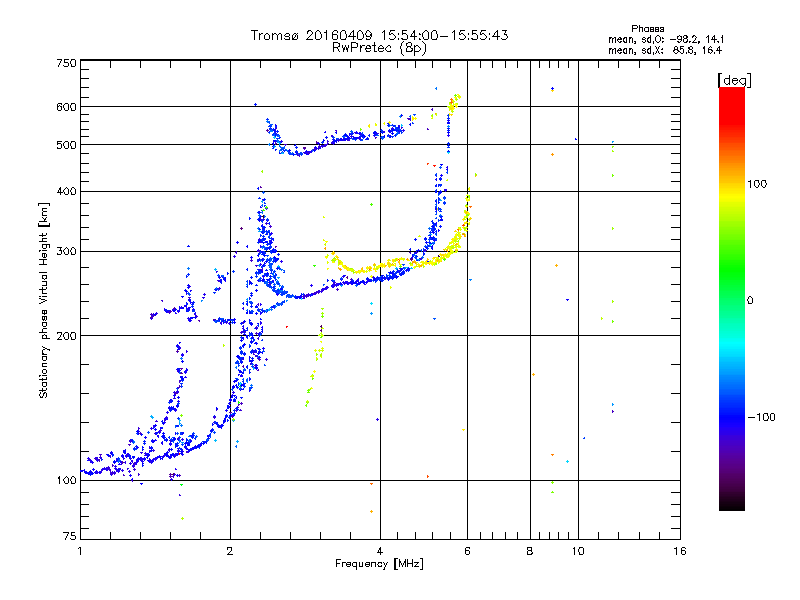Click the y-axis '200' tick label
800x600 pixels.
point(66,336)
